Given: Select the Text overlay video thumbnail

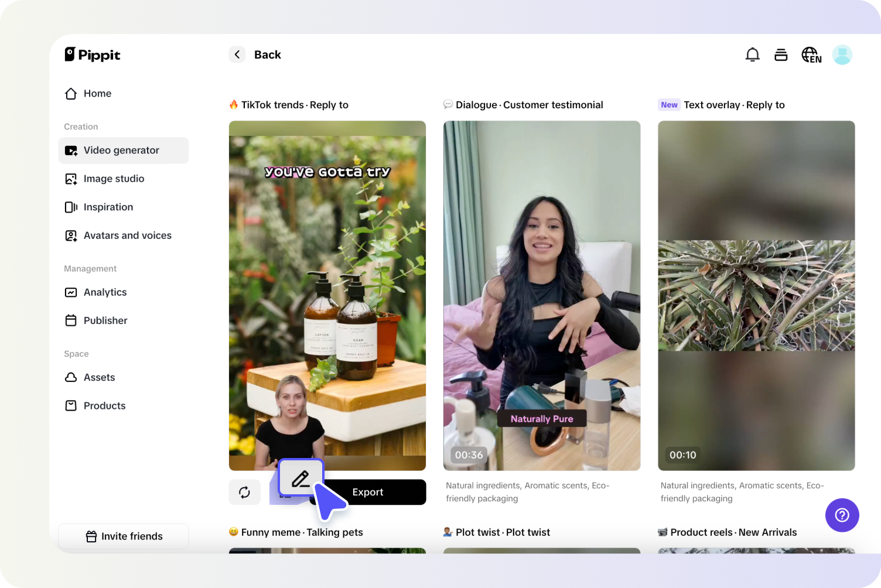Looking at the screenshot, I should [756, 296].
